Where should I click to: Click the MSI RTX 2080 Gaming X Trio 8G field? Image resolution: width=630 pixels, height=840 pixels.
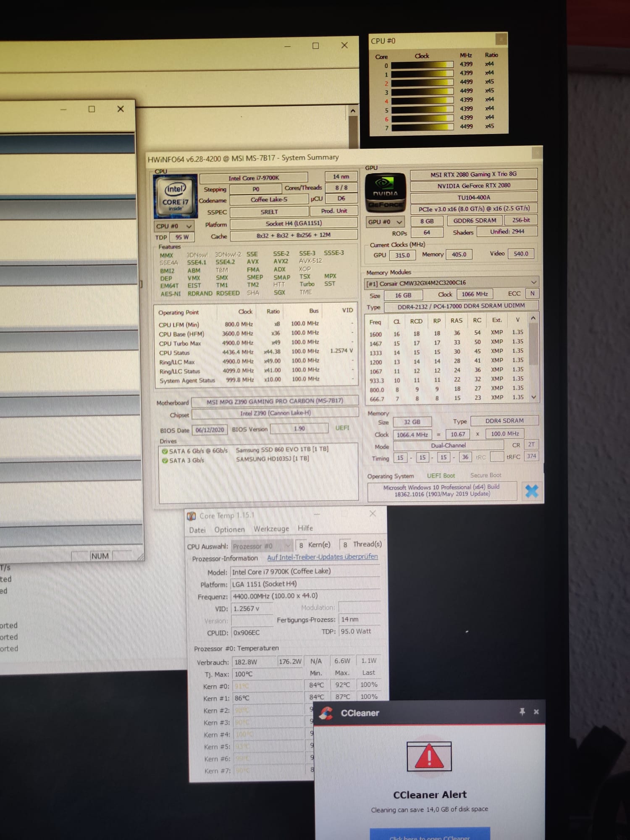(x=474, y=174)
